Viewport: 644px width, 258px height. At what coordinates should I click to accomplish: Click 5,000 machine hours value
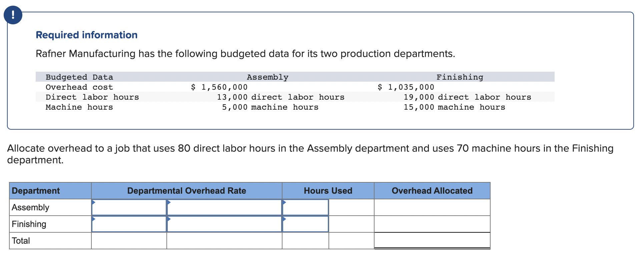pyautogui.click(x=270, y=107)
